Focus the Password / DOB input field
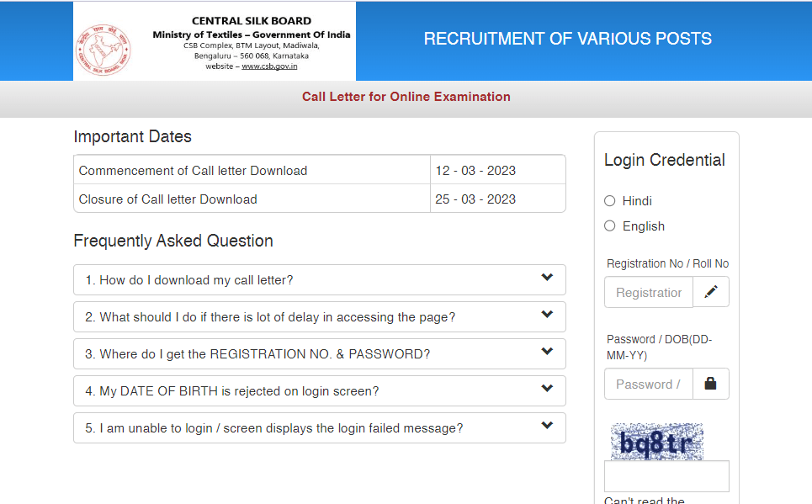Image resolution: width=812 pixels, height=504 pixels. pos(648,385)
